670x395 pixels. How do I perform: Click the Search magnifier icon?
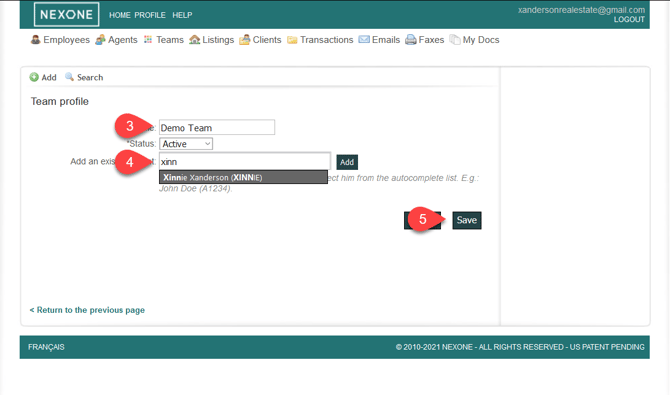pyautogui.click(x=69, y=77)
